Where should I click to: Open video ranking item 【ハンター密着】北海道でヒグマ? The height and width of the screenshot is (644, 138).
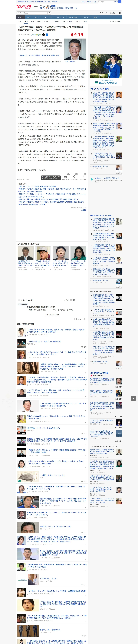click(106, 313)
